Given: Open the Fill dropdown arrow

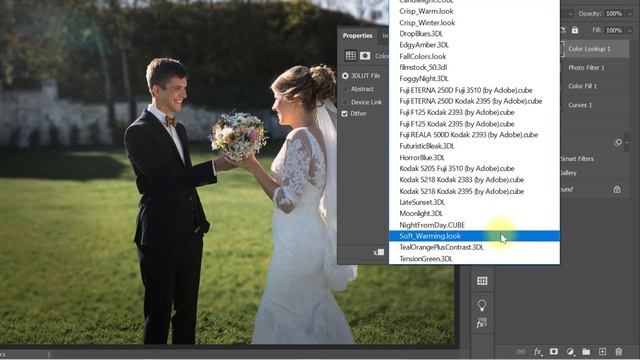Looking at the screenshot, I should tap(630, 30).
